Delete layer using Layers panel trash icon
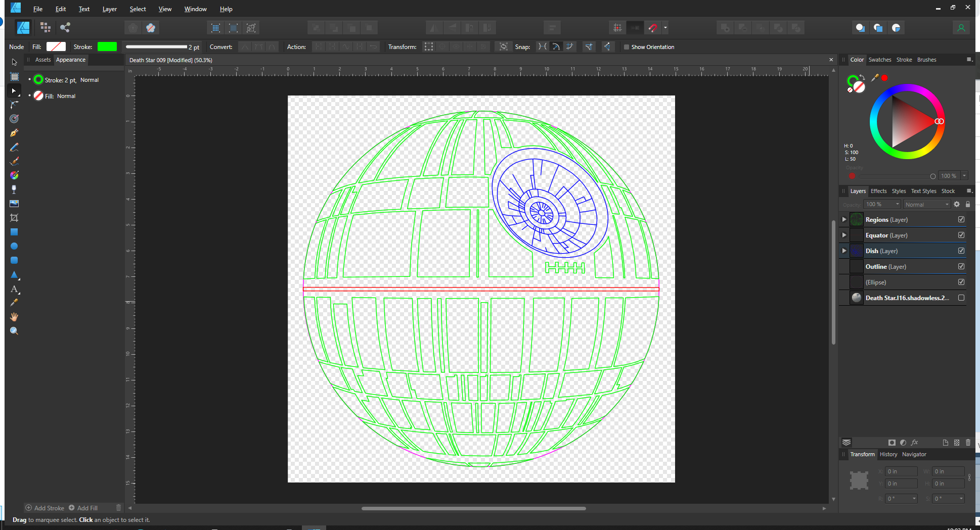Screen dimensions: 980x530 coord(968,443)
